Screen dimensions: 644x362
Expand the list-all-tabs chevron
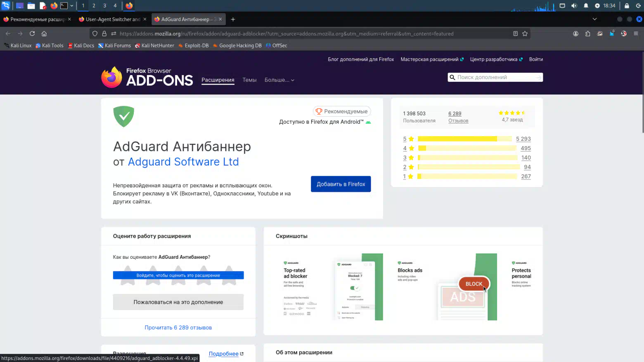pos(594,19)
